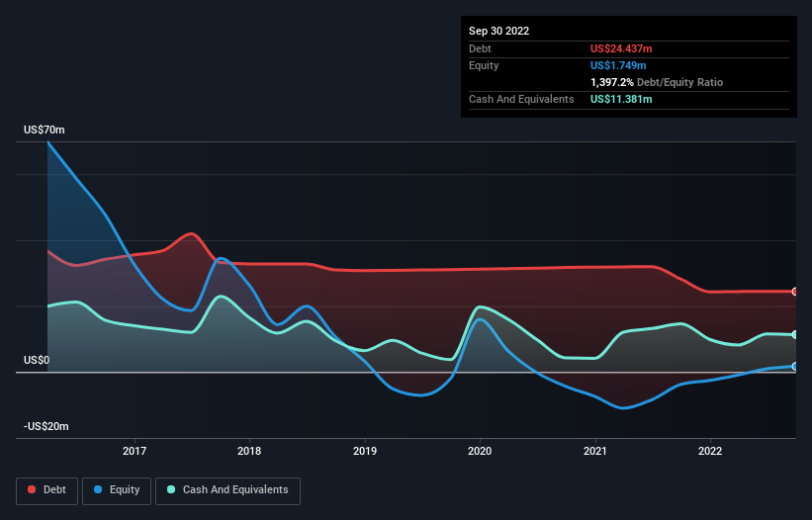The width and height of the screenshot is (812, 520).
Task: Click the -US$20m y-axis label
Action: tap(46, 426)
